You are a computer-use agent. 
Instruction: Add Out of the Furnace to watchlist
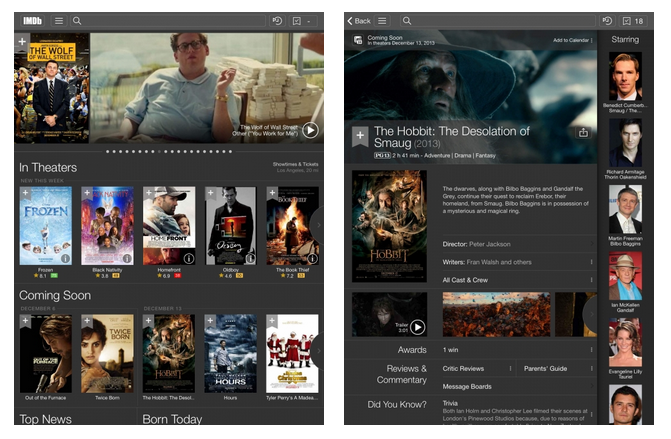coord(26,321)
